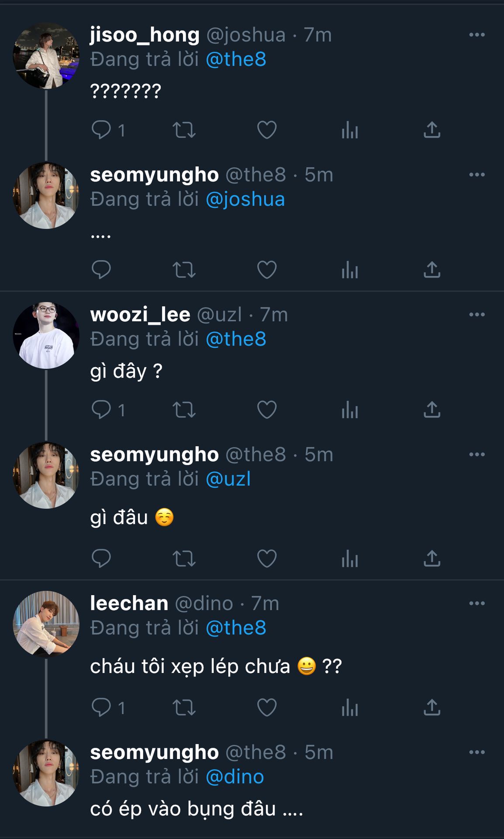Image resolution: width=504 pixels, height=839 pixels.
Task: Open the @uzl mention link
Action: pyautogui.click(x=228, y=479)
